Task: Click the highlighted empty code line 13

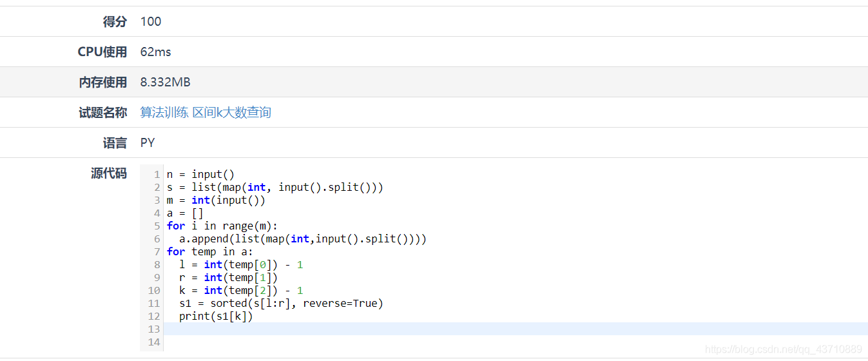Action: click(516, 329)
